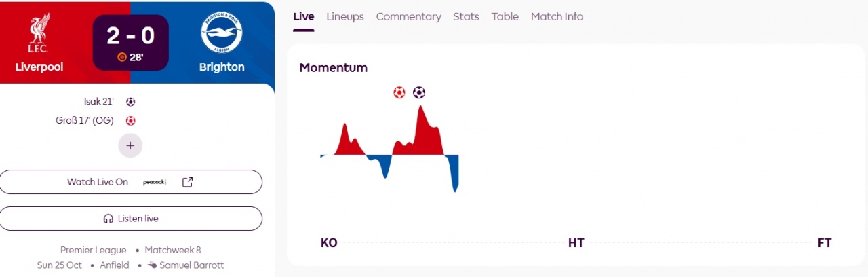Image resolution: width=868 pixels, height=277 pixels.
Task: Switch to the Commentary tab
Action: coord(408,16)
